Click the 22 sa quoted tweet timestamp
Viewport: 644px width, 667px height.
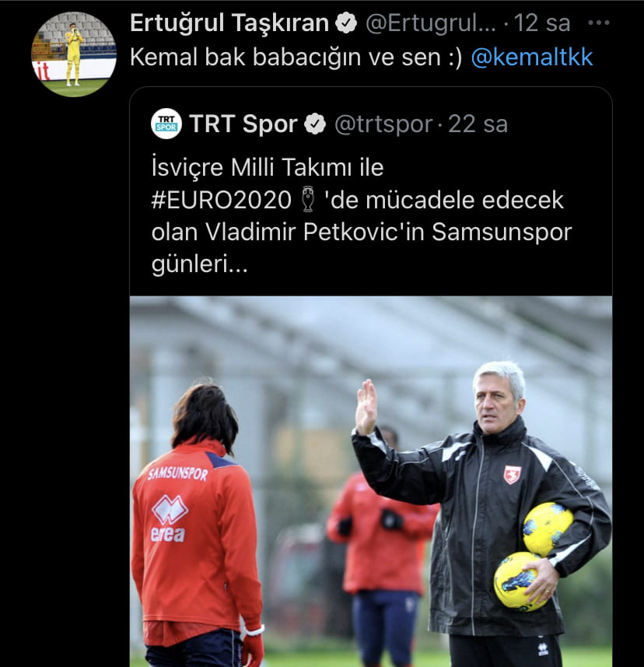(x=478, y=124)
